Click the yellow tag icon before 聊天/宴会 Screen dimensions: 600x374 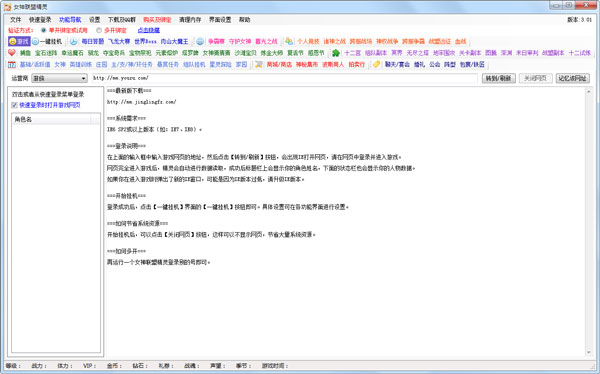click(377, 64)
